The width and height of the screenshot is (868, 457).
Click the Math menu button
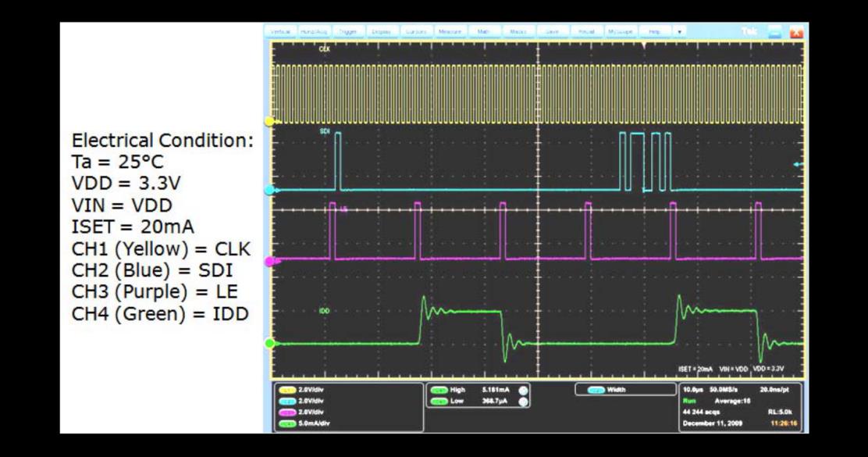tap(483, 32)
